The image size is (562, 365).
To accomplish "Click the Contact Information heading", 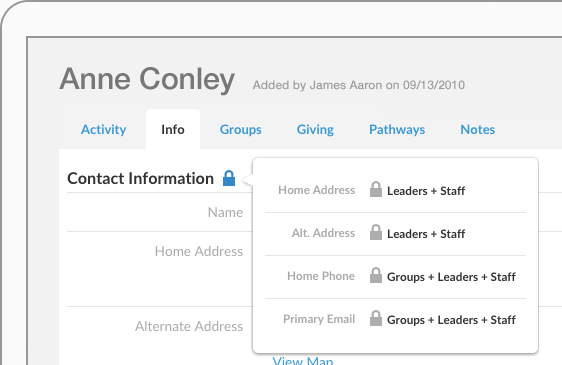I will click(140, 178).
